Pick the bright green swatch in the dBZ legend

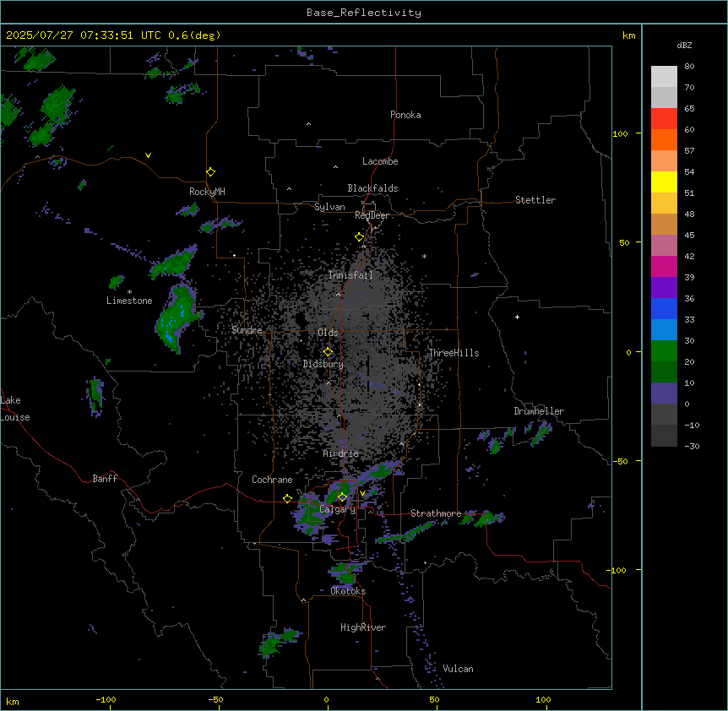click(x=664, y=351)
